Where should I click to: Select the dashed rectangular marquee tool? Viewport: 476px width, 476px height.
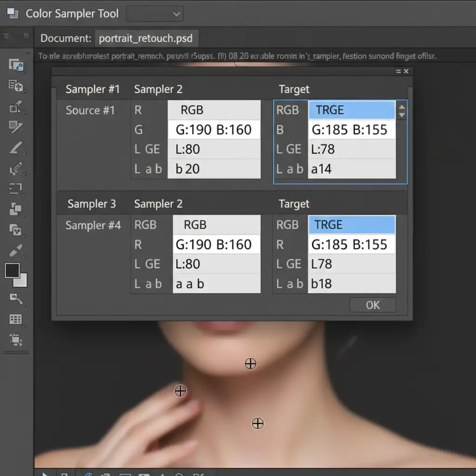[16, 188]
